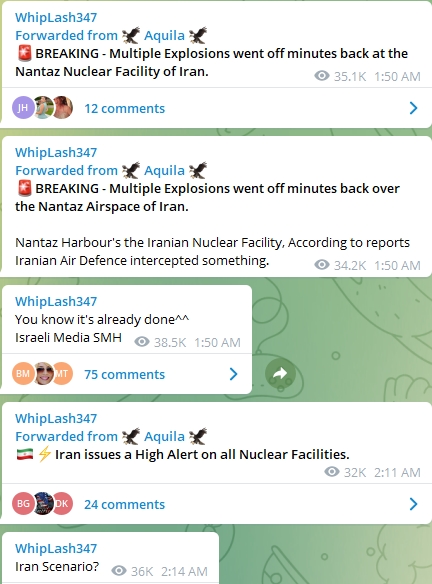Click the 'Forwarded from' label on High Alert post
432x584 pixels.
click(66, 436)
